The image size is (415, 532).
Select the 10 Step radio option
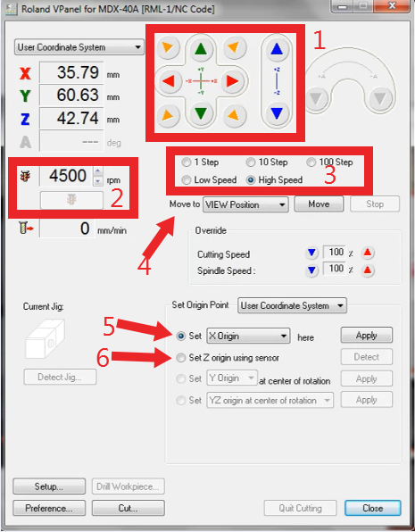tap(267, 162)
